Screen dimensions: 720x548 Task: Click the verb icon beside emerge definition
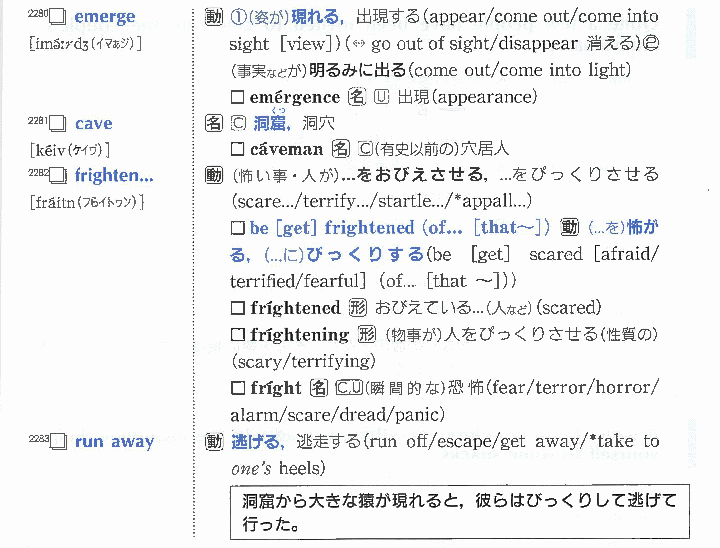212,17
